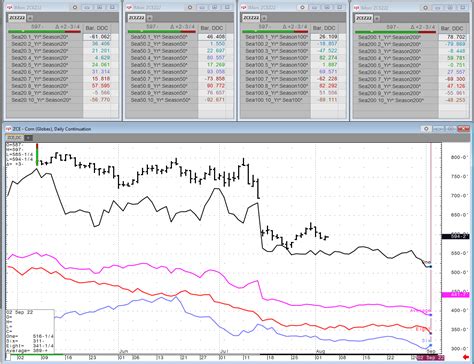The image size is (474, 364).
Task: Click CQG logo icon of Season50 monitor window
Action: 129,7
